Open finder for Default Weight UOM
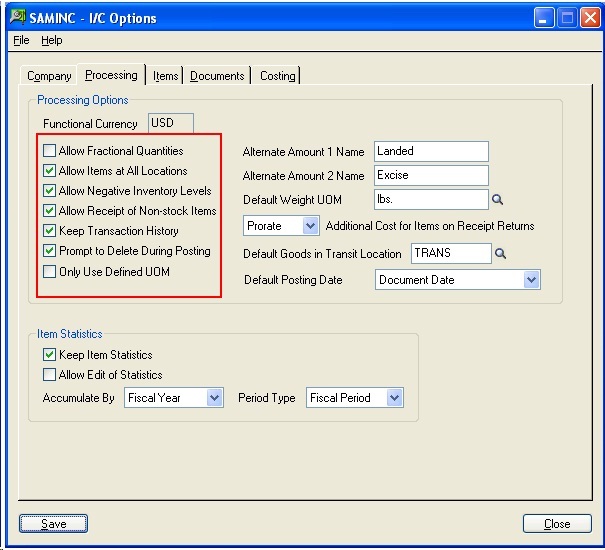This screenshot has width=605, height=550. click(x=497, y=200)
